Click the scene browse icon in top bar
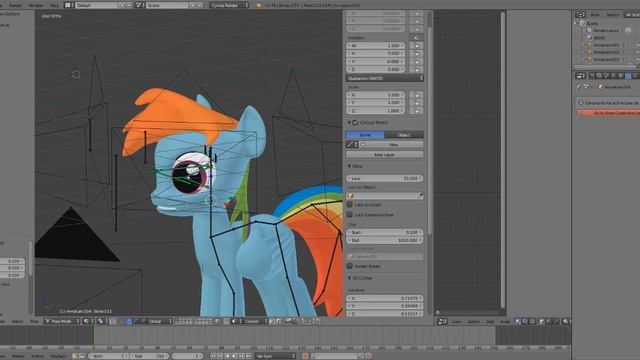 coord(139,5)
